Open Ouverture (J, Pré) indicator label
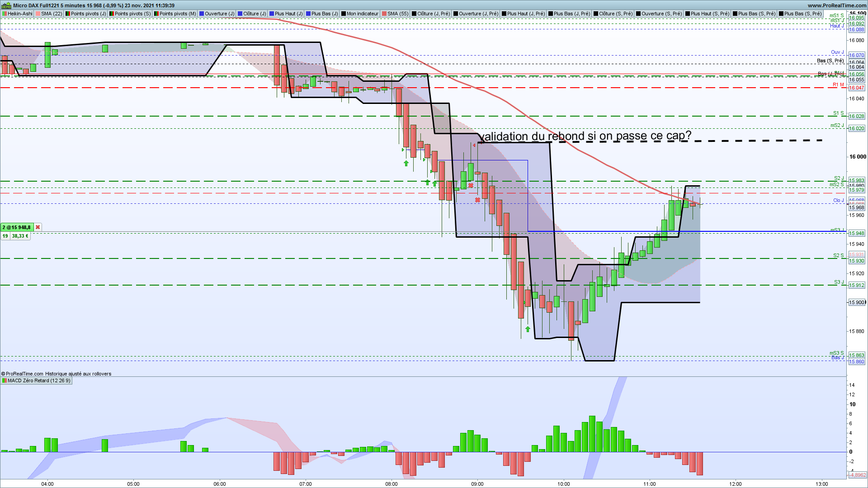The height and width of the screenshot is (488, 868). [478, 14]
